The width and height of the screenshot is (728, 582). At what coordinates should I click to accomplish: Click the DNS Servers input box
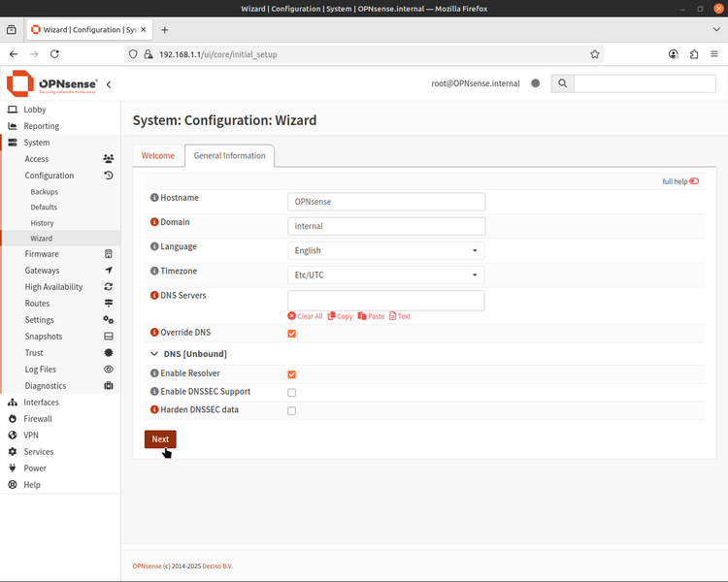tap(385, 301)
